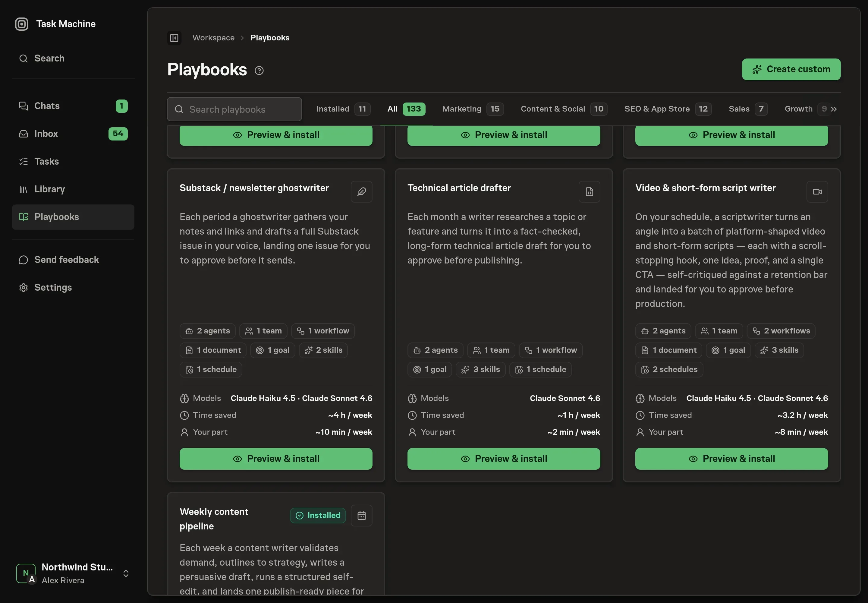The height and width of the screenshot is (603, 868).
Task: Click the Chats icon in the sidebar
Action: coord(24,106)
